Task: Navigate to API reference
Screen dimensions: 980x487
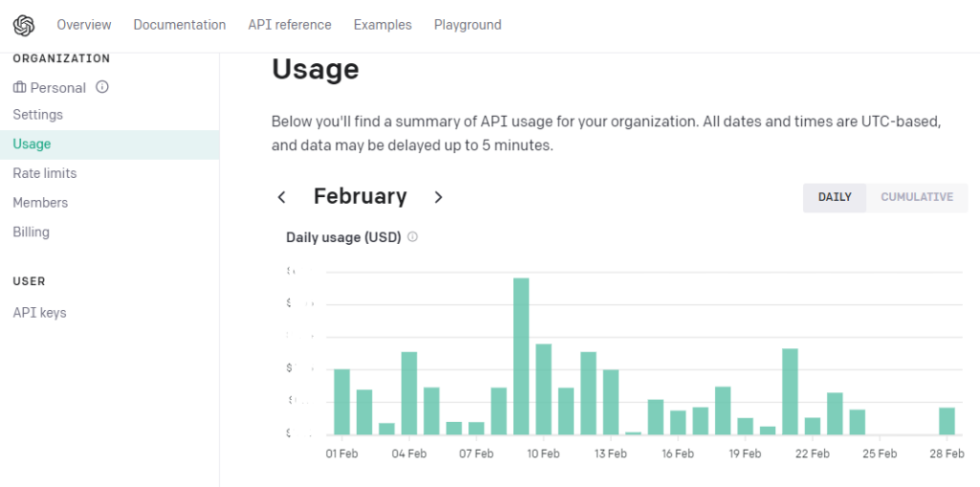Action: 290,25
